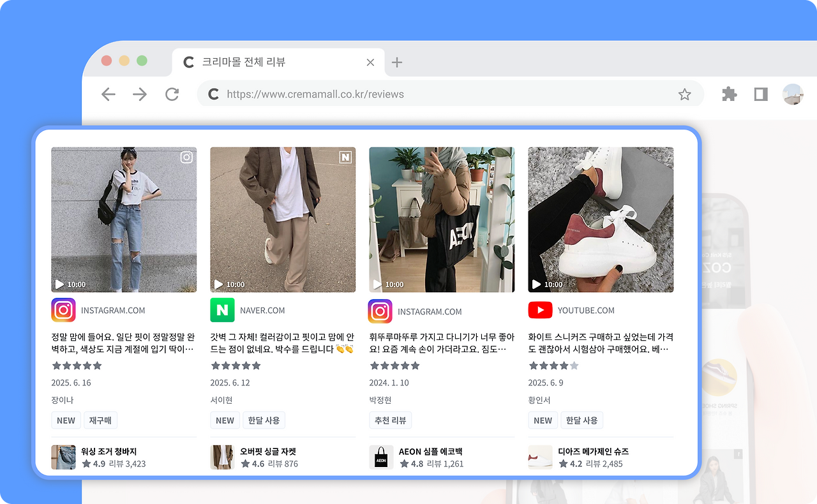Select the YouTube icon on the sneakers review
817x504 pixels.
pyautogui.click(x=540, y=310)
